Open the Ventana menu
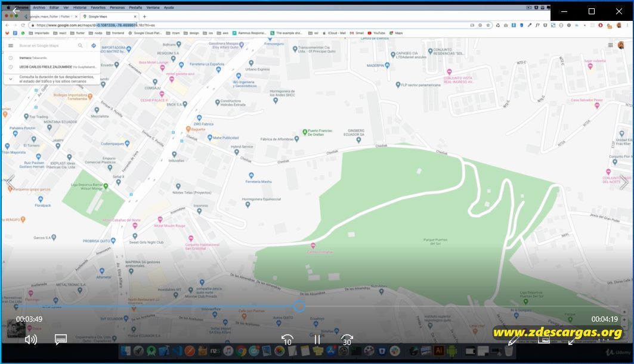The height and width of the screenshot is (364, 634). point(153,7)
